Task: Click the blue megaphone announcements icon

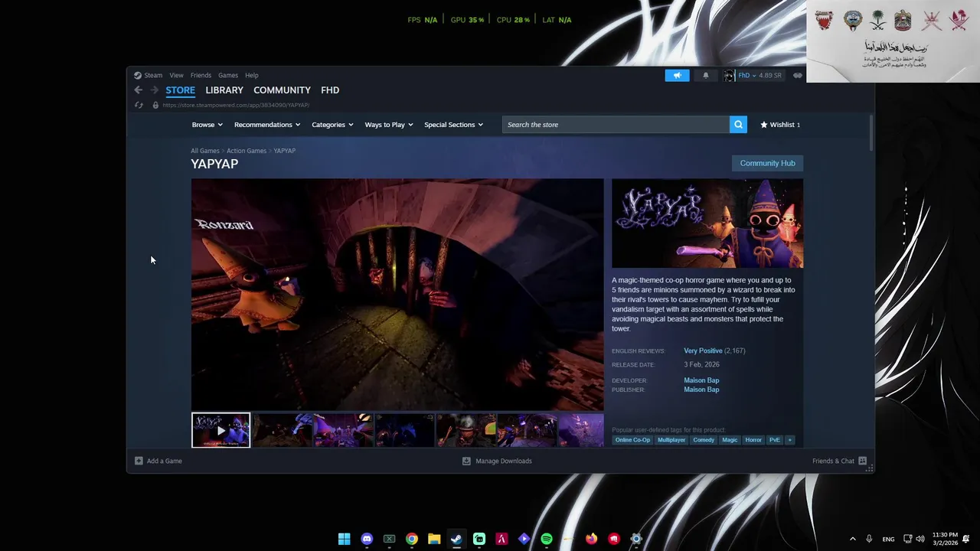Action: [677, 75]
